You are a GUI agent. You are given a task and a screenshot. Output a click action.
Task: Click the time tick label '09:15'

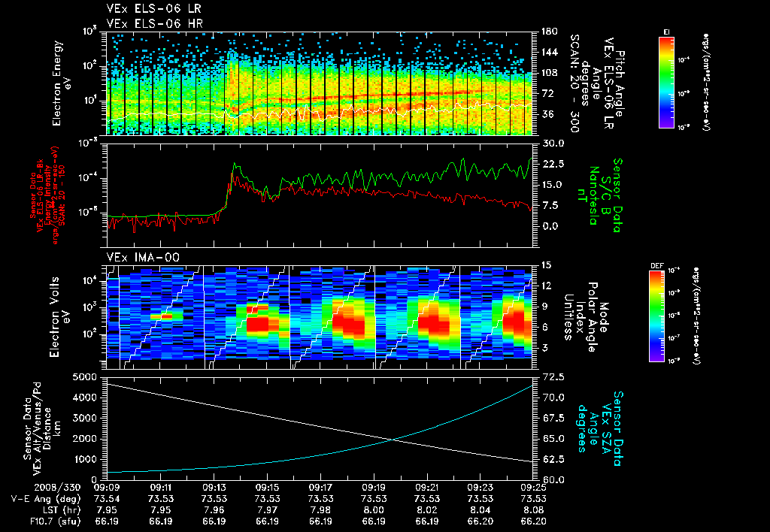point(267,488)
